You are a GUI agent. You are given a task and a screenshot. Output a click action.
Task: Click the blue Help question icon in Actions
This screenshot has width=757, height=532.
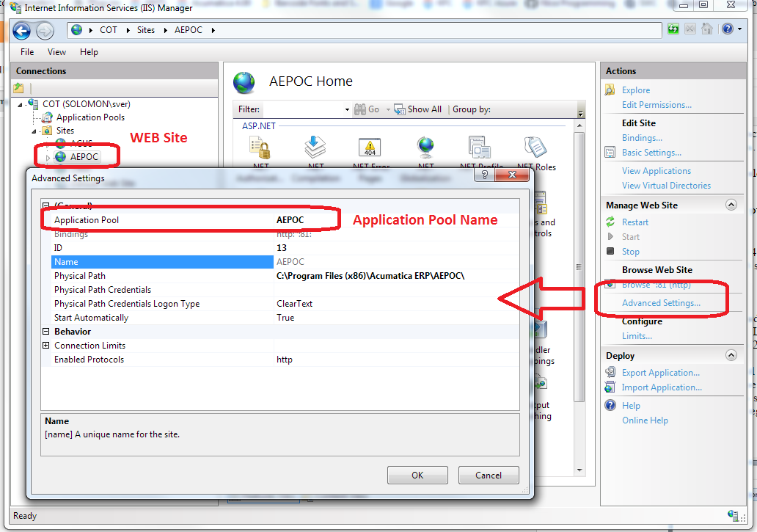coord(610,405)
